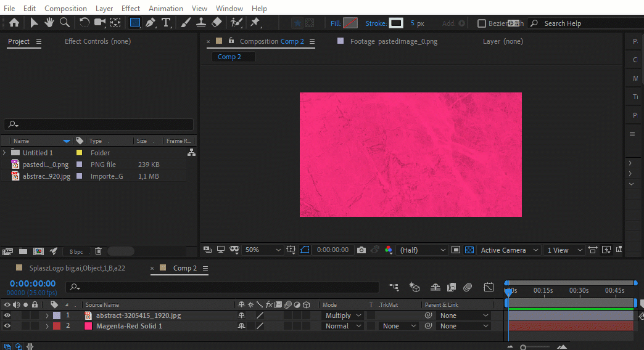Create a new folder in Project panel
This screenshot has height=350, width=644.
coord(23,251)
